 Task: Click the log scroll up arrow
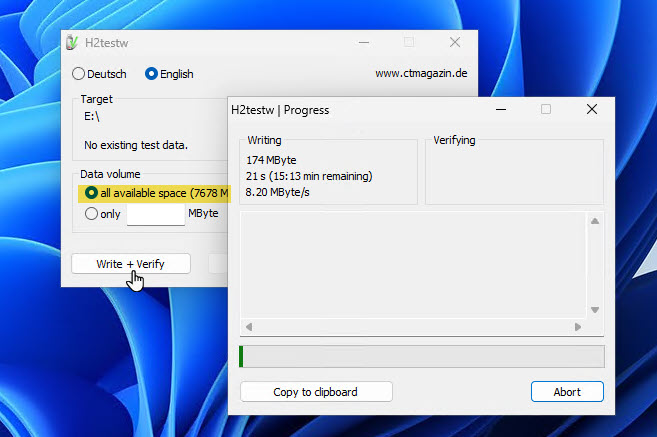[x=595, y=221]
